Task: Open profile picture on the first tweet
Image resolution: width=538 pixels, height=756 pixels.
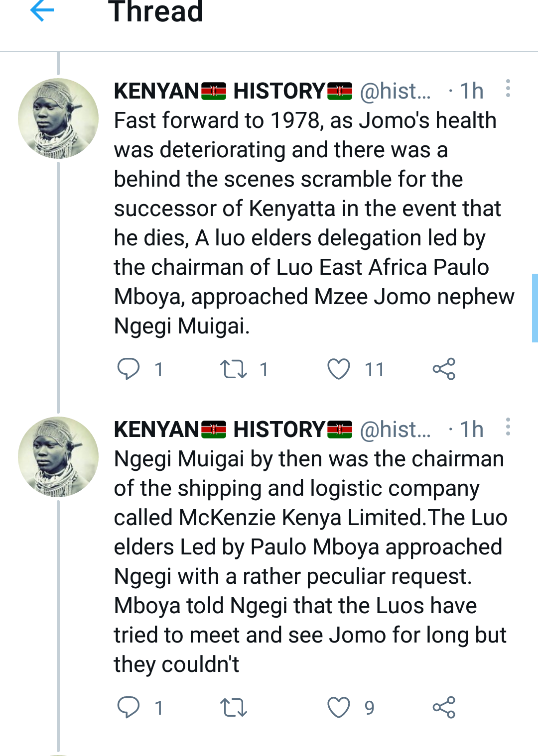Action: pos(58,118)
